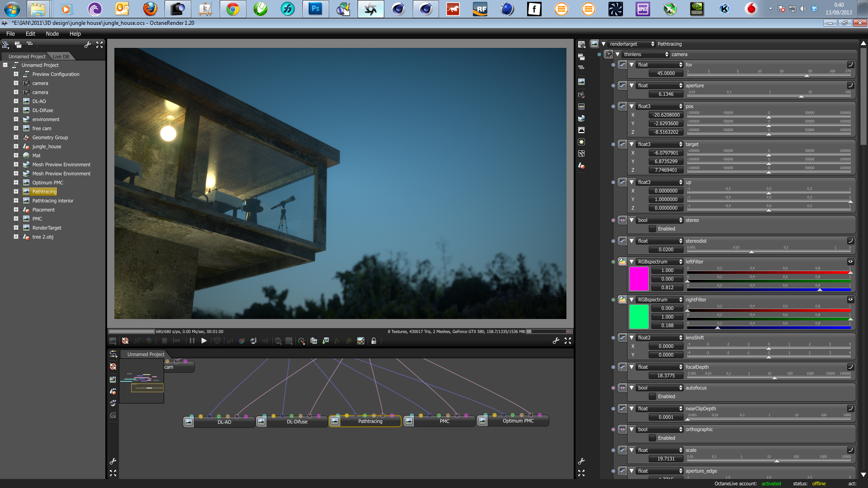Collapse the fov parameter triangle
The image size is (868, 488).
point(632,65)
